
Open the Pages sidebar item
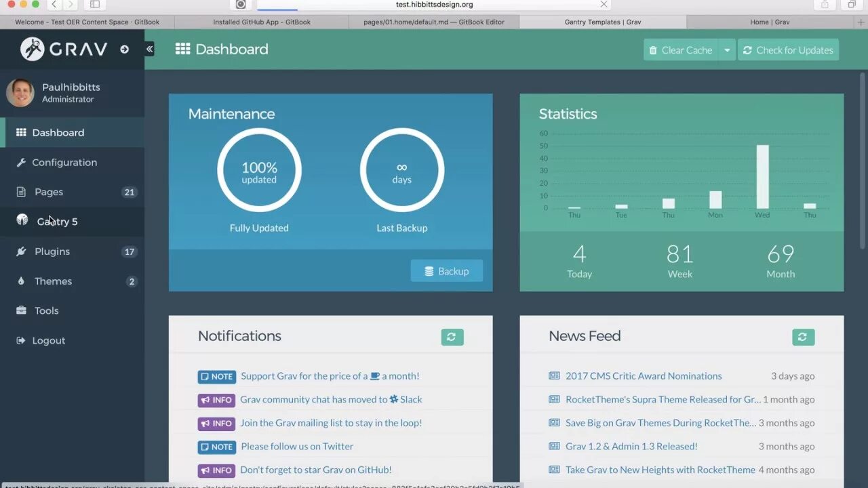point(72,192)
